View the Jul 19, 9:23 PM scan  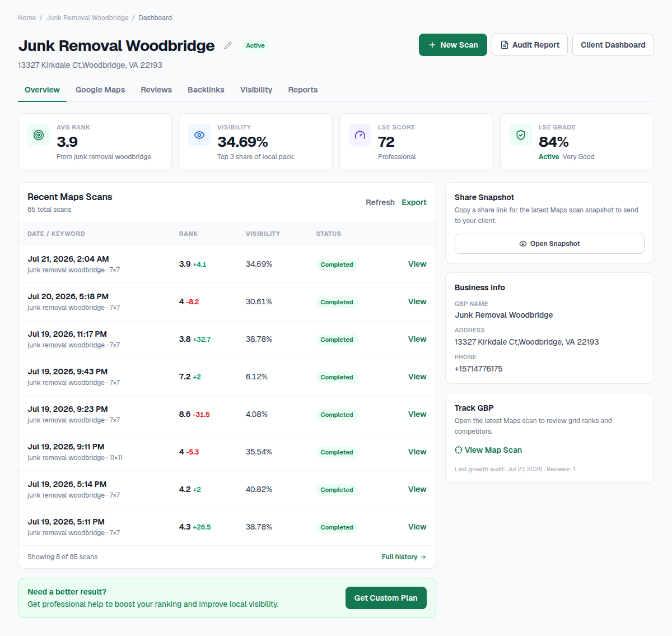(417, 414)
